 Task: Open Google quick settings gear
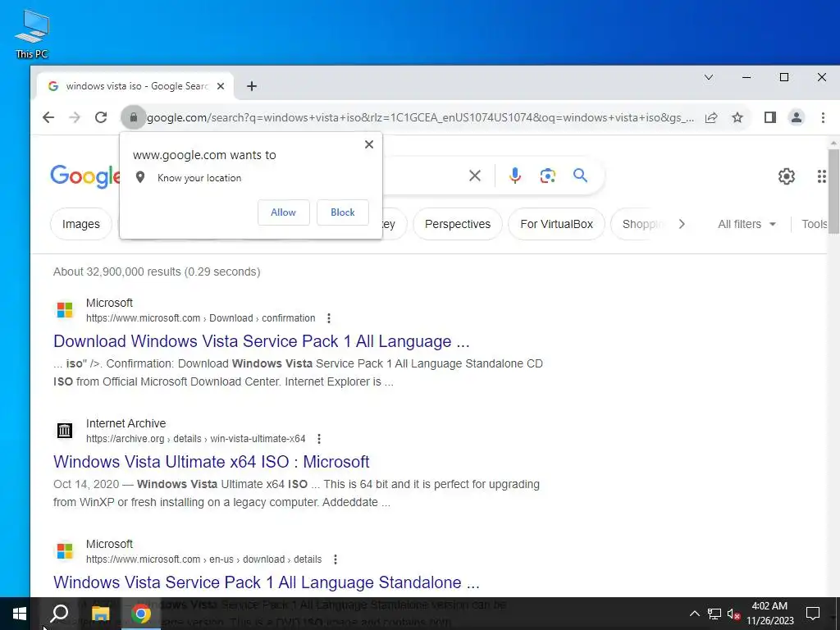(x=787, y=176)
